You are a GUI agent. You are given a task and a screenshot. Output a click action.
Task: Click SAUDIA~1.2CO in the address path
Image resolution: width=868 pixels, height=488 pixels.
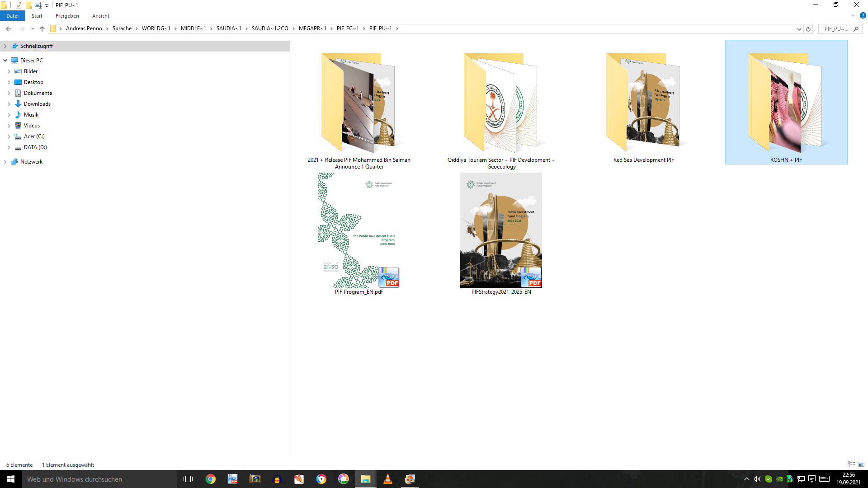click(270, 28)
